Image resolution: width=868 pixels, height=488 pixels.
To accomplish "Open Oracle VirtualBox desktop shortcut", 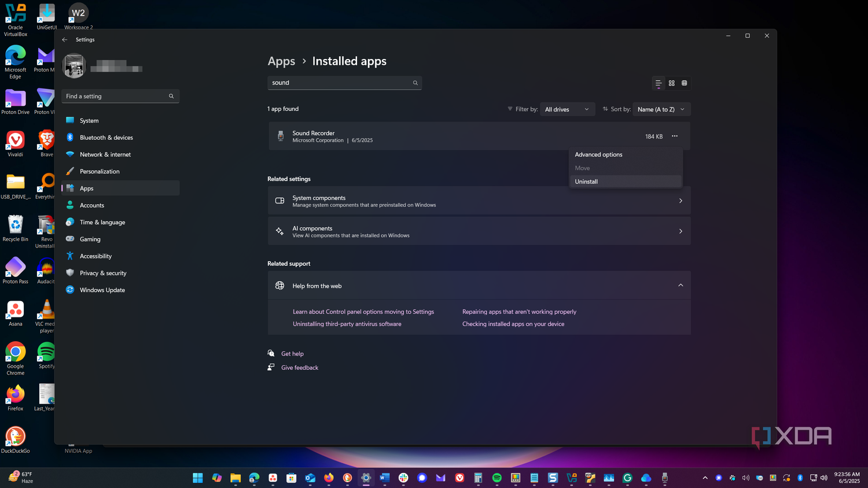I will (x=16, y=19).
